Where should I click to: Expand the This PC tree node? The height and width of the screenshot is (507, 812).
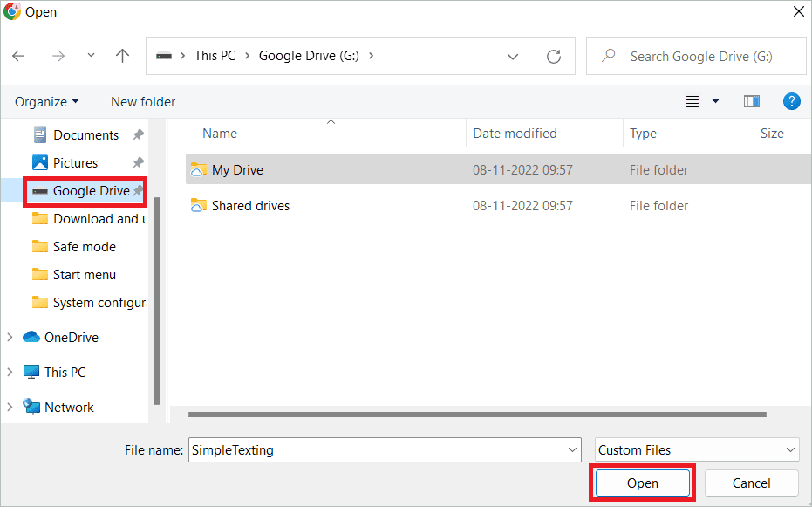(10, 372)
